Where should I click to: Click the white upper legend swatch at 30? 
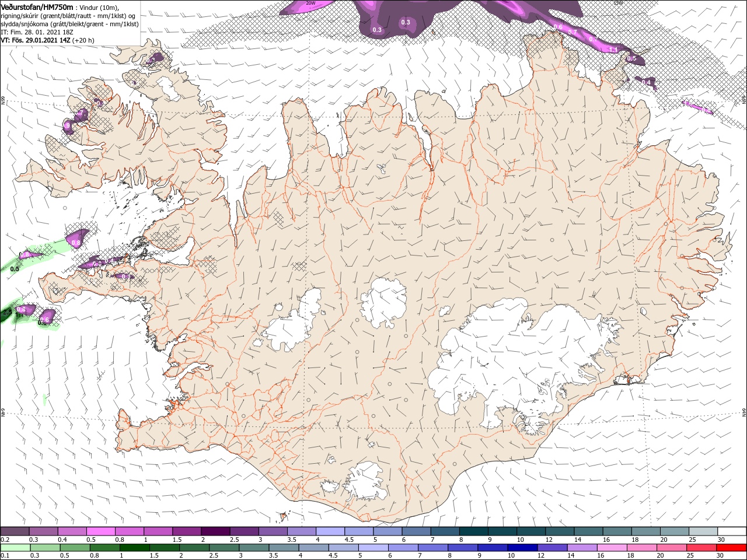[732, 531]
